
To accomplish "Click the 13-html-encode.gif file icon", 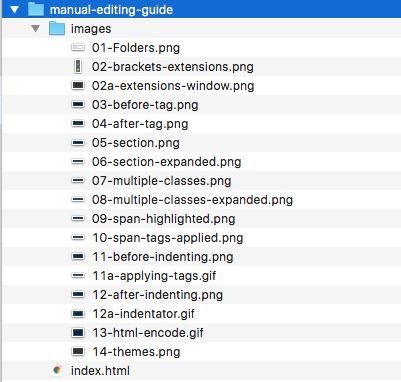I will coord(78,332).
